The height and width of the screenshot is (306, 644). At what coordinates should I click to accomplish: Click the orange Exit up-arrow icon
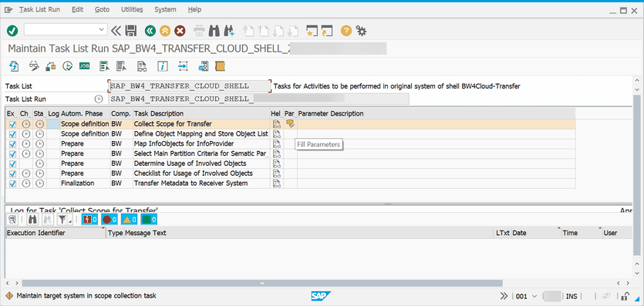(x=165, y=30)
